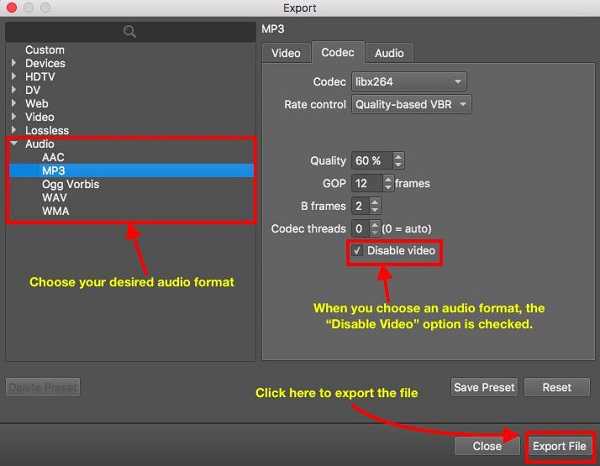The image size is (600, 466).
Task: Increase Codec threads with up stepper
Action: 375,224
